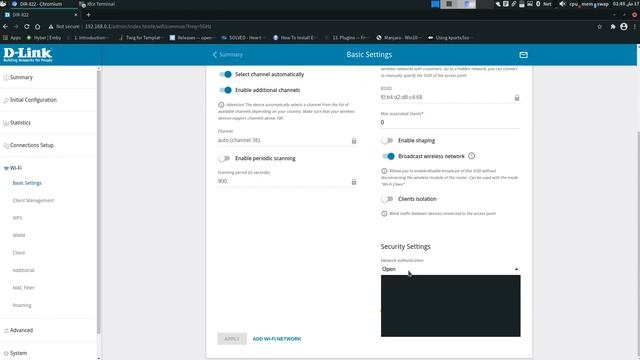Image resolution: width=640 pixels, height=360 pixels.
Task: Expand the System sidebar section
Action: pyautogui.click(x=18, y=353)
